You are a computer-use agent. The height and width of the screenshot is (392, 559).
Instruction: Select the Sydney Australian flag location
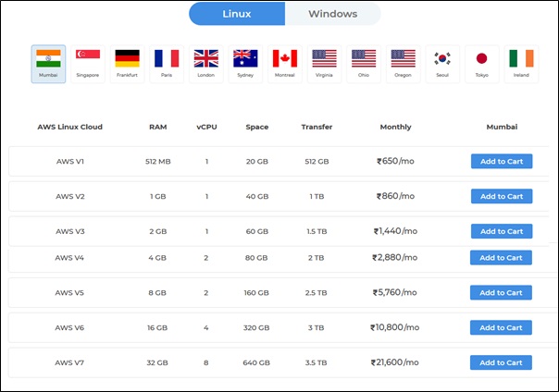tap(245, 64)
